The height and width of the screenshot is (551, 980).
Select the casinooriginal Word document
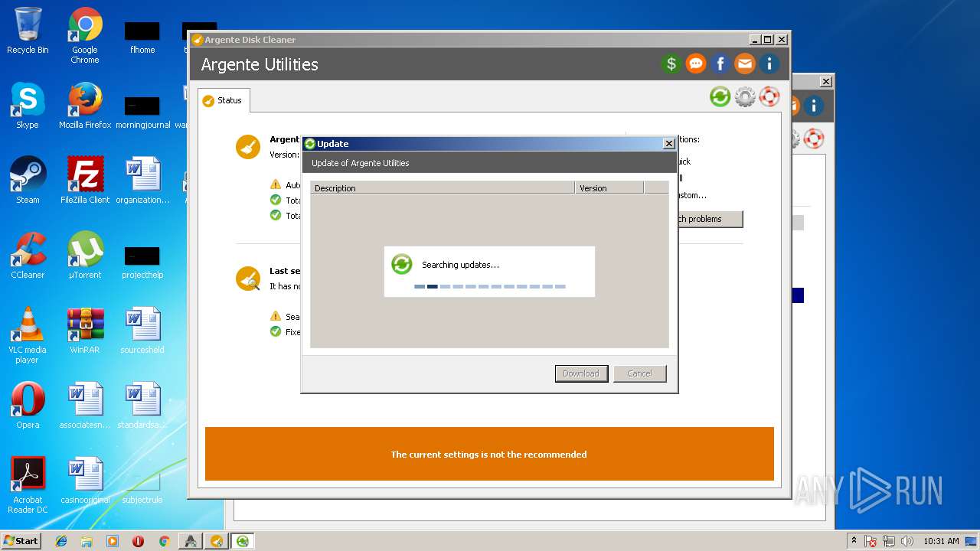pos(85,480)
